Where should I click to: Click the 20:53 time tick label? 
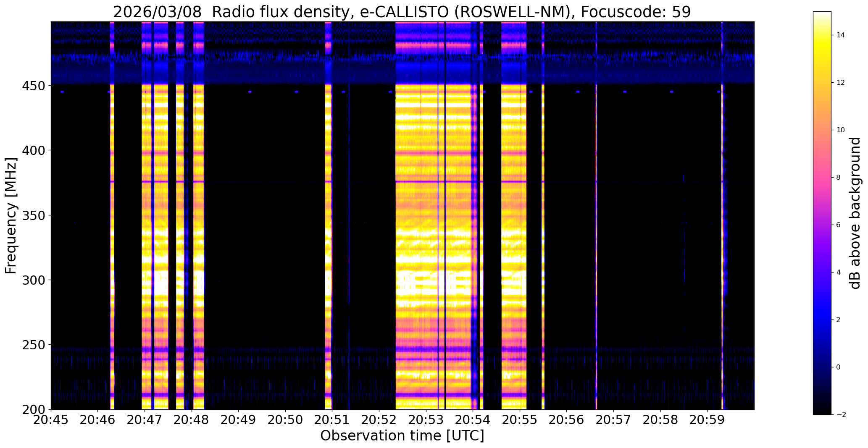(x=426, y=420)
